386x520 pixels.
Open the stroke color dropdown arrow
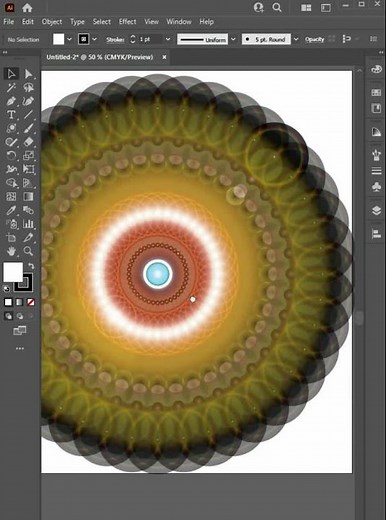point(95,39)
